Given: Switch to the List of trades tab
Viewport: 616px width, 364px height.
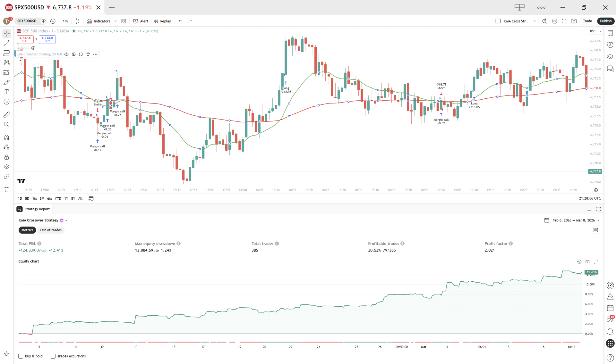Looking at the screenshot, I should (x=51, y=230).
